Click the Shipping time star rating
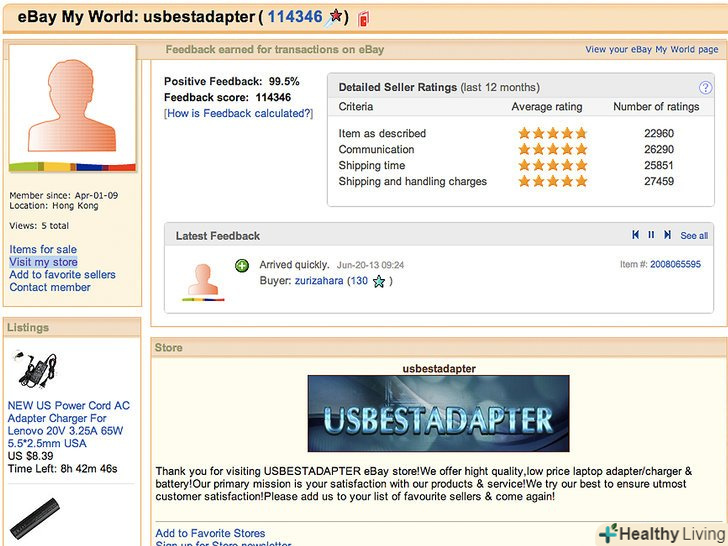The height and width of the screenshot is (546, 728). pyautogui.click(x=552, y=165)
